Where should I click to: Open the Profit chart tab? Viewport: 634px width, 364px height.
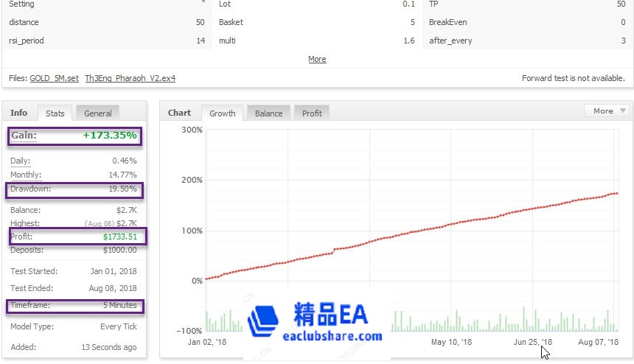312,113
